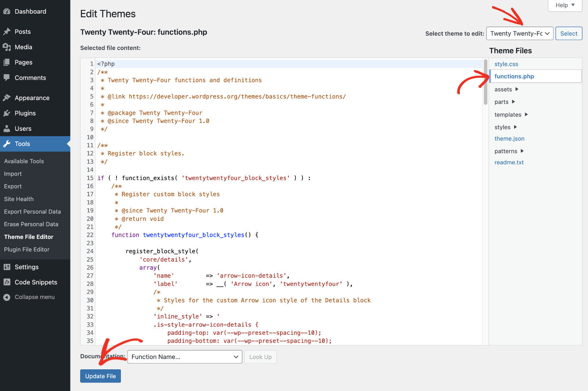Click the code editor vertical scrollbar
Screen dimensions: 588x391
point(485,82)
